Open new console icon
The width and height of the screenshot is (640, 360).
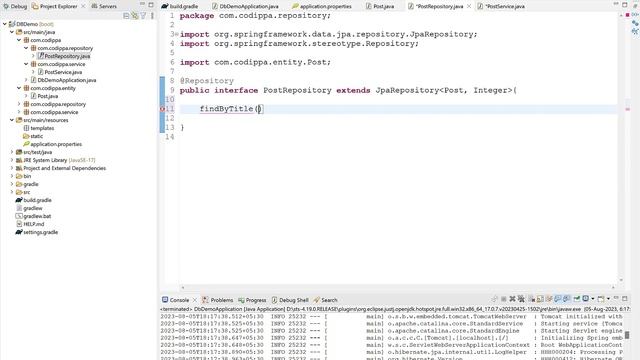[600, 299]
